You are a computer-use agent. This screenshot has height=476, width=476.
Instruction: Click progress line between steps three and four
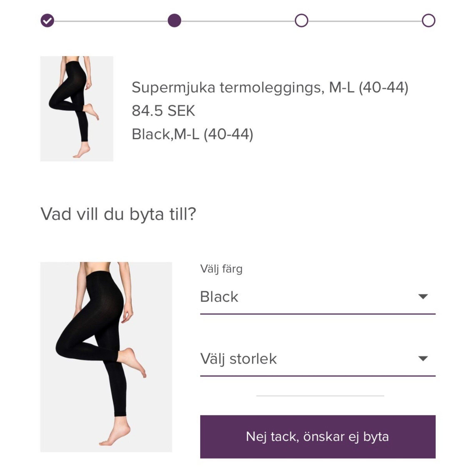click(365, 21)
